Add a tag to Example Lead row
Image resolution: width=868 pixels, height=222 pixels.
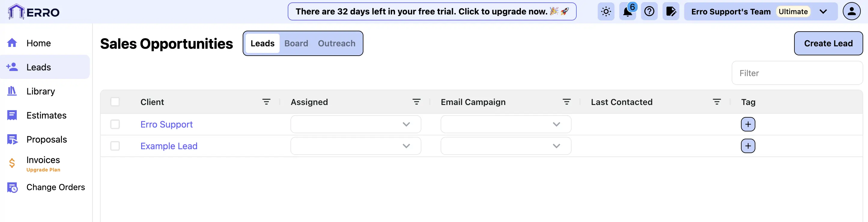tap(748, 146)
